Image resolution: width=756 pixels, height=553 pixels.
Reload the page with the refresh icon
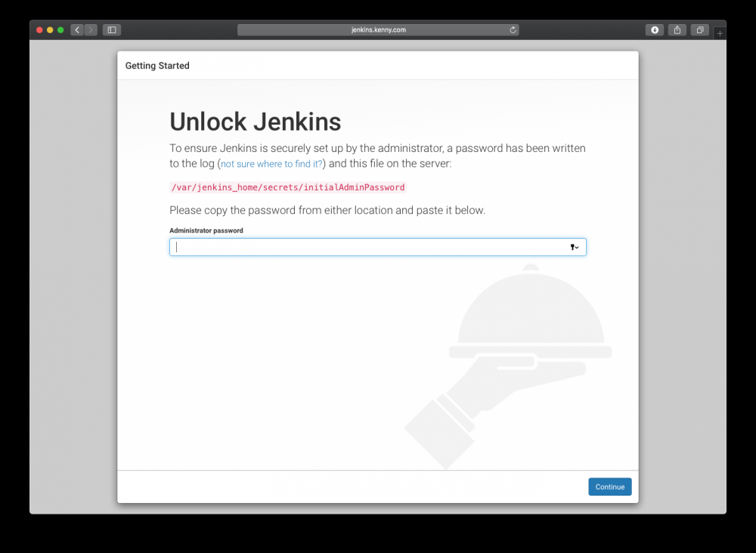(x=513, y=30)
